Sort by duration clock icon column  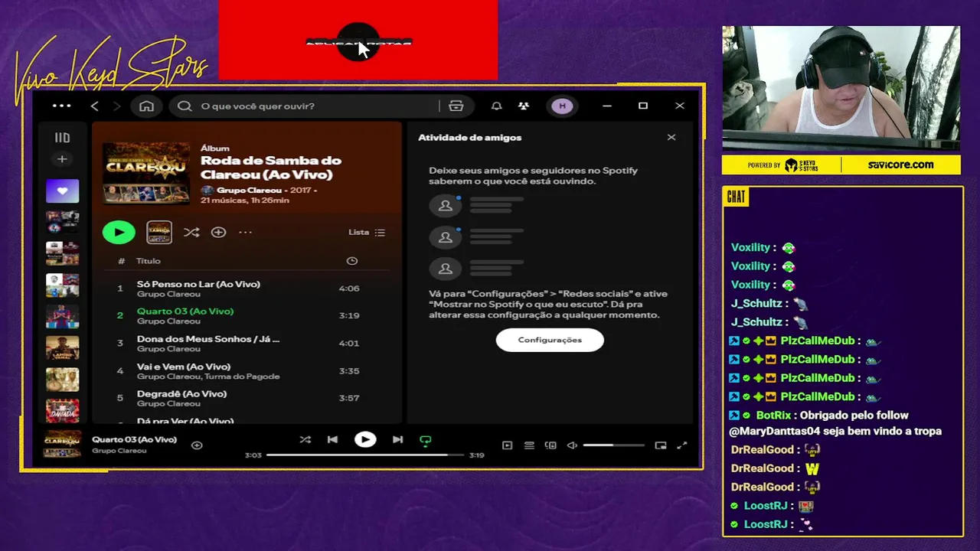351,261
